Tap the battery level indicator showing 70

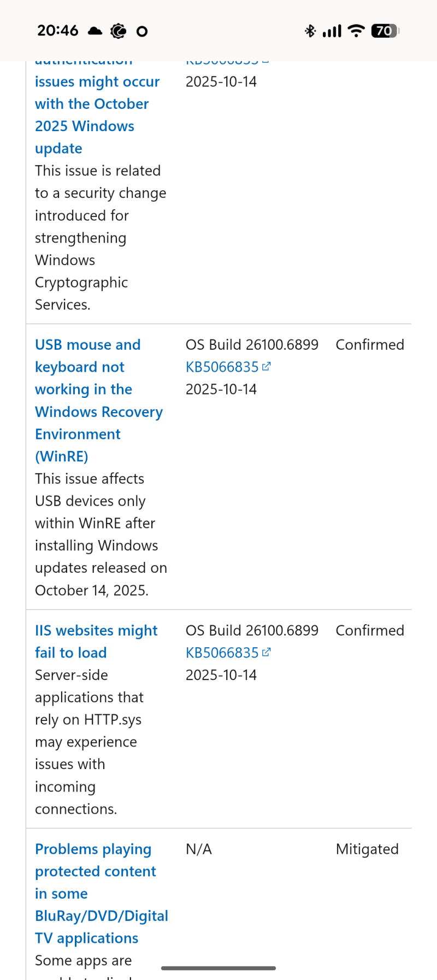click(385, 31)
